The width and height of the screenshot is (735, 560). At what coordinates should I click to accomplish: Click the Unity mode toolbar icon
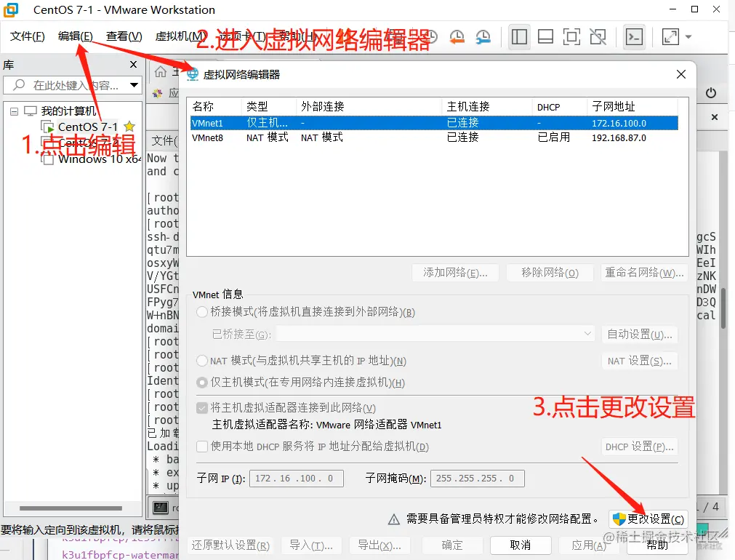pyautogui.click(x=598, y=36)
